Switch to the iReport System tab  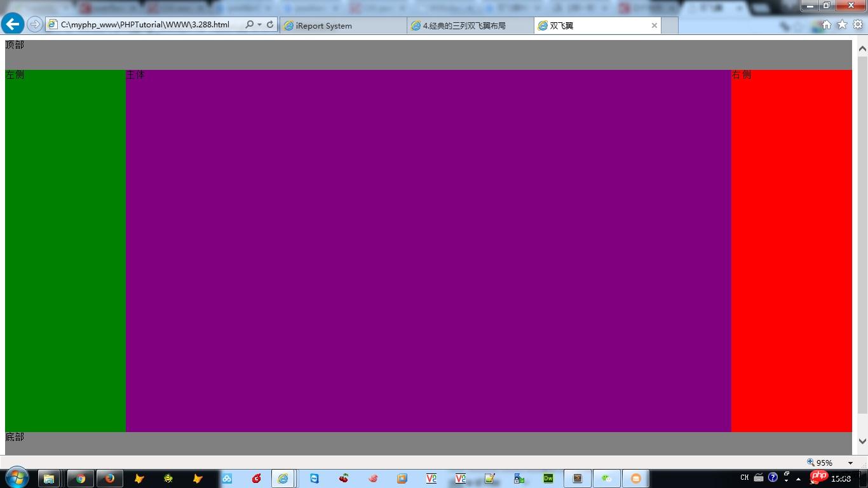click(343, 25)
